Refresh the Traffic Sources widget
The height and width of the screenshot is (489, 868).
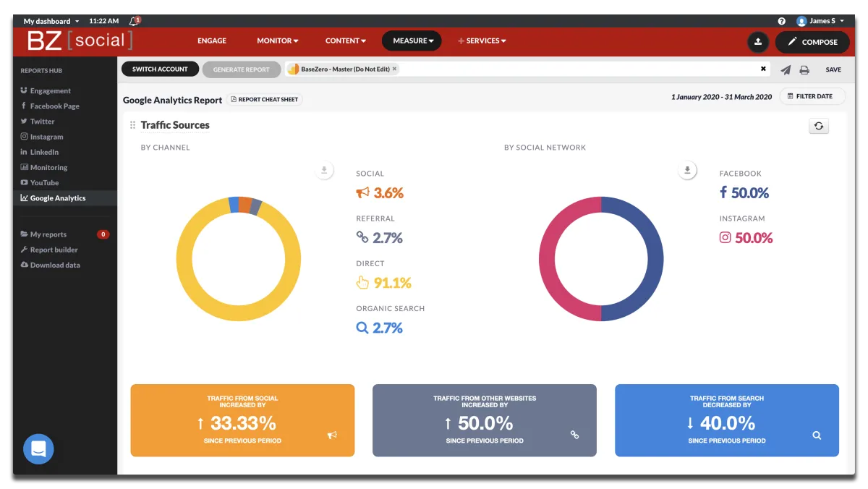(x=819, y=126)
